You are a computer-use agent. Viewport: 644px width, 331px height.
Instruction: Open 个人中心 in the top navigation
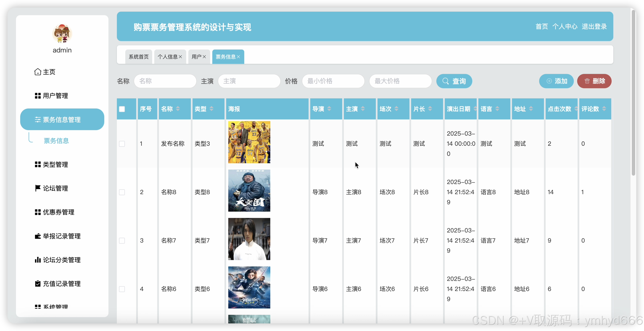click(565, 26)
